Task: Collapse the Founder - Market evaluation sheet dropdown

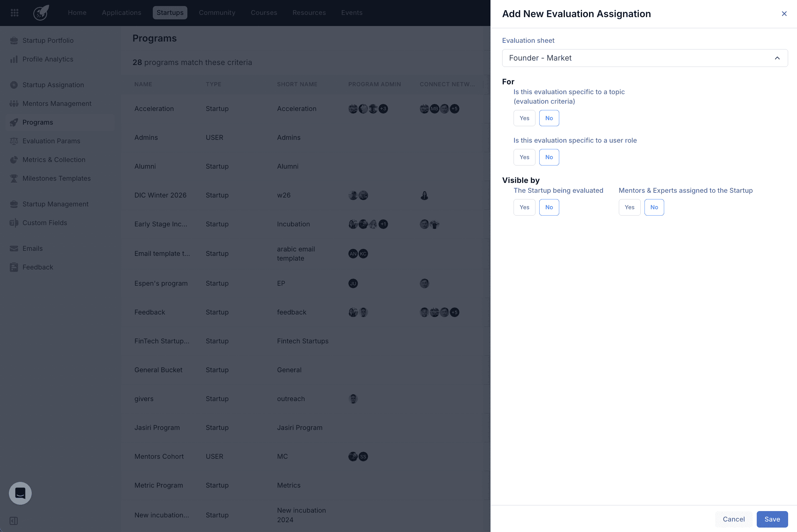Action: point(777,58)
